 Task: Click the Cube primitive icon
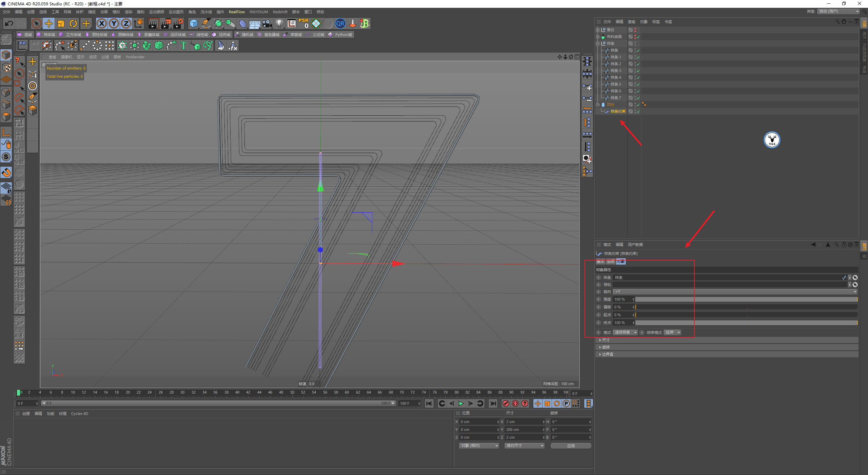[x=194, y=23]
